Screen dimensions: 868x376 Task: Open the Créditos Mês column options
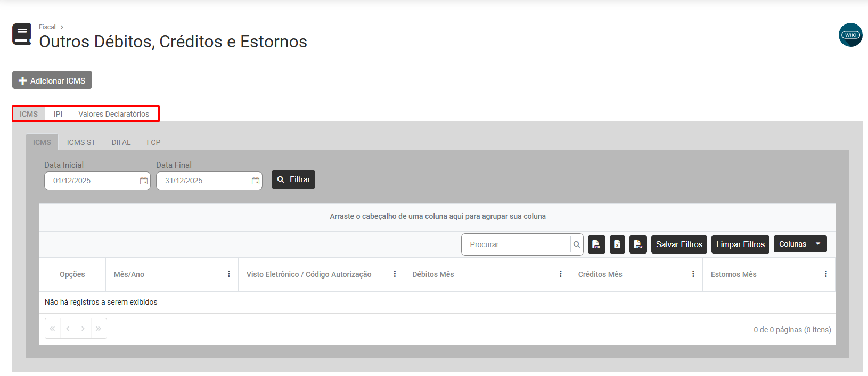[693, 274]
